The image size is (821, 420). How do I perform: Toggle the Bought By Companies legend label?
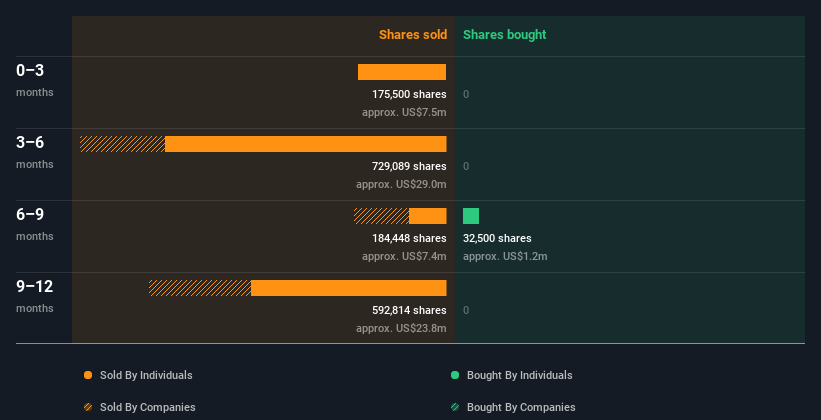pos(521,407)
